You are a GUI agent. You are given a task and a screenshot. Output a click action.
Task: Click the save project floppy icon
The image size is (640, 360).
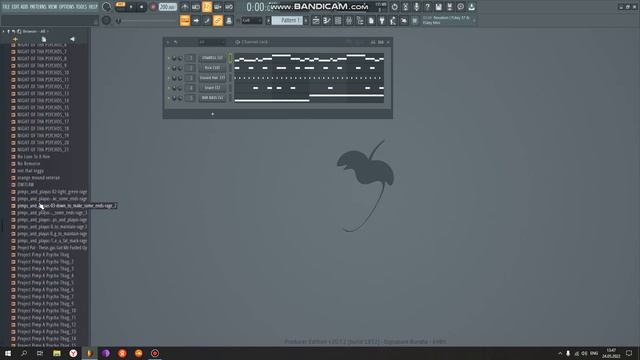(438, 7)
